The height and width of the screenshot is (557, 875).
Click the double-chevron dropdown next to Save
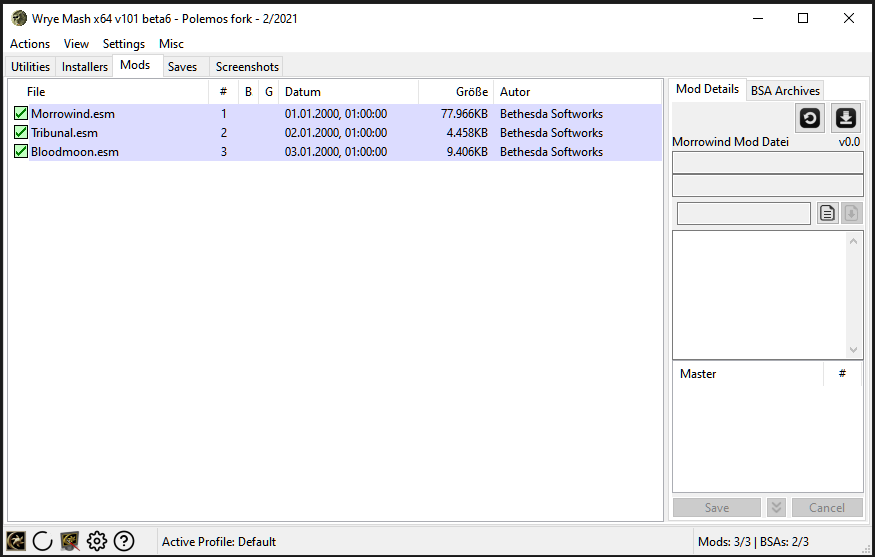(776, 507)
